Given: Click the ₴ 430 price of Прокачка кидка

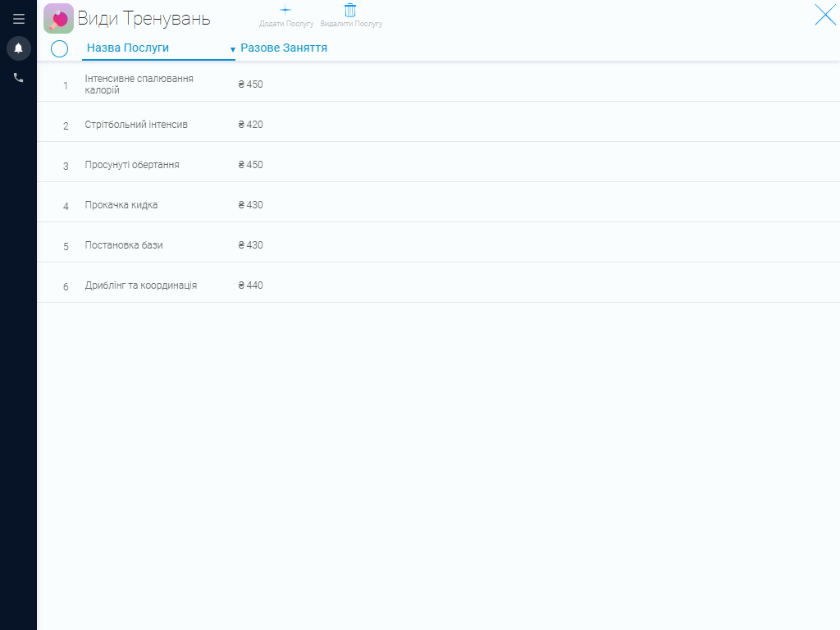Looking at the screenshot, I should [x=251, y=204].
